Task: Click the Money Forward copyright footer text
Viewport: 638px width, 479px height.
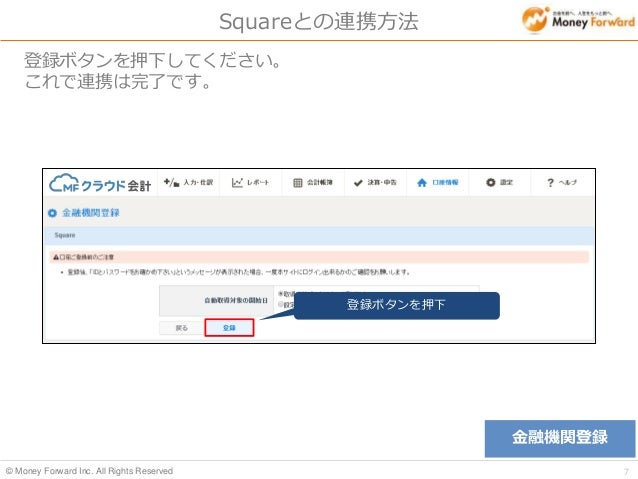Action: pyautogui.click(x=90, y=471)
